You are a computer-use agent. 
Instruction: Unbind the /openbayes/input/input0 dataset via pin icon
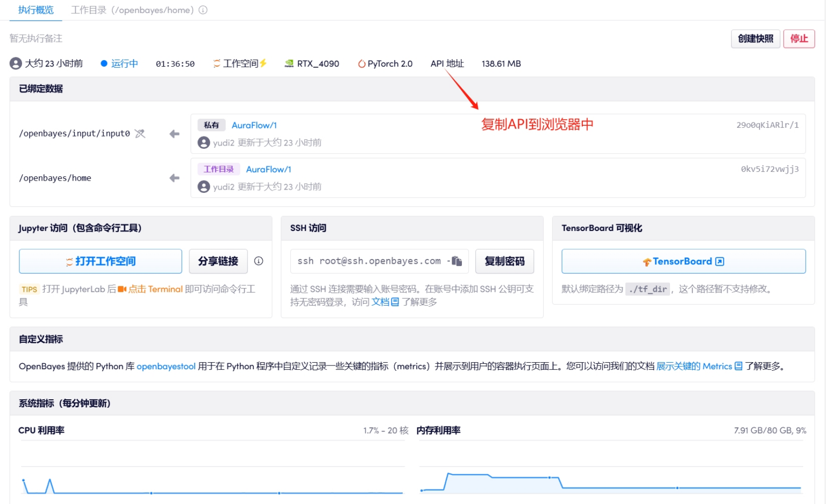(x=140, y=133)
